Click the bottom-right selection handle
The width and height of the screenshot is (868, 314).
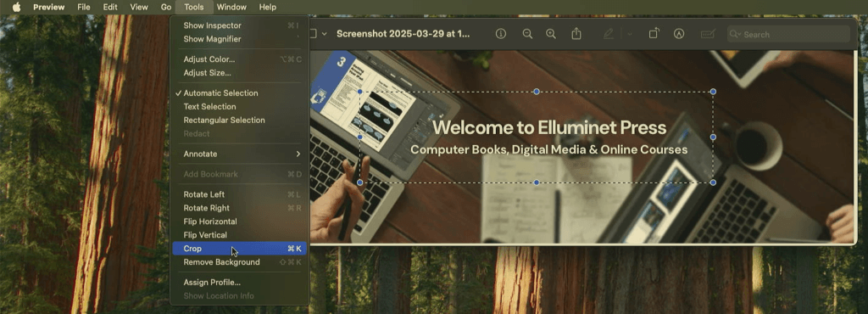click(x=713, y=182)
